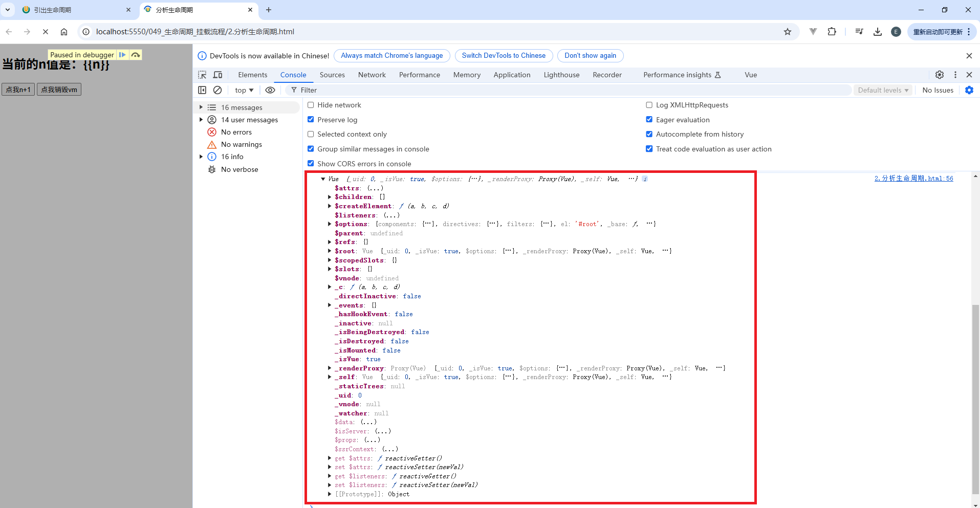Clear the console with the clear icon
This screenshot has height=508, width=980.
217,90
